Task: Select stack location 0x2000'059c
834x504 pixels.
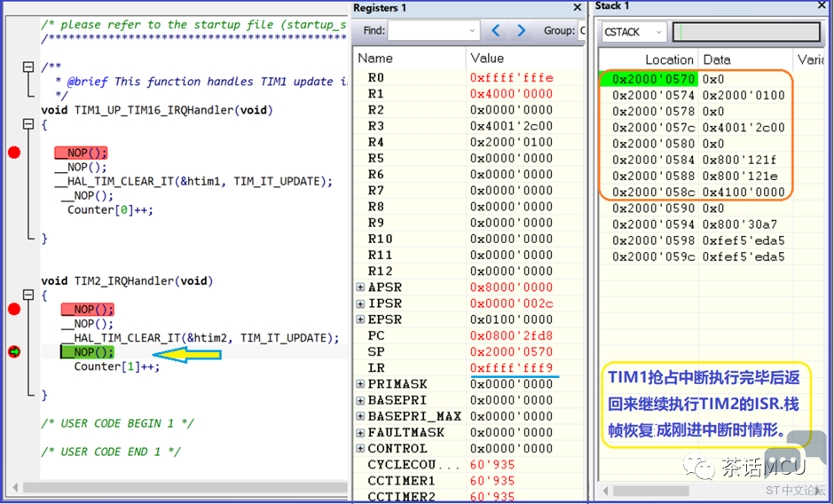Action: coord(653,256)
